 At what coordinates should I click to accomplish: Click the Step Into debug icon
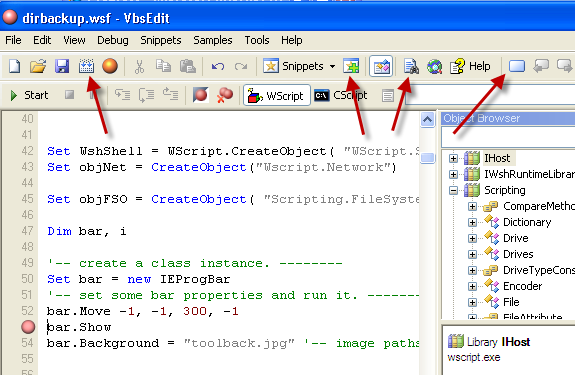coord(122,95)
